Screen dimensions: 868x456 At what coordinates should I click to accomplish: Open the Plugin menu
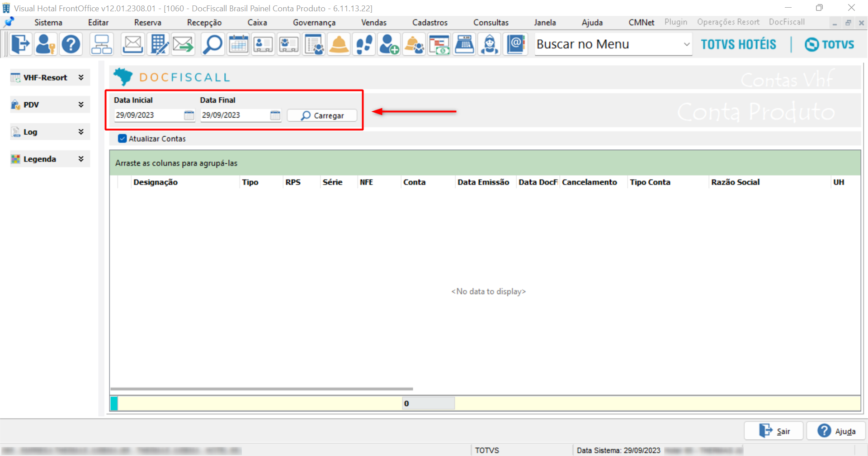tap(676, 22)
